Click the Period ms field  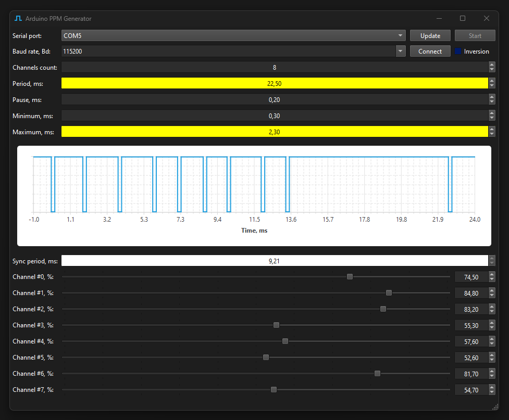(275, 83)
